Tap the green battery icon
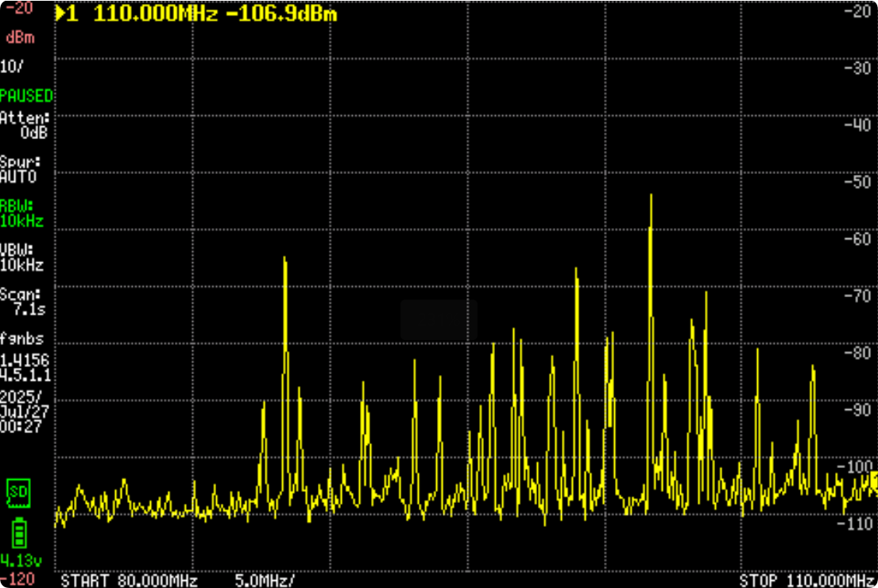Viewport: 878px width, 588px height. (18, 532)
